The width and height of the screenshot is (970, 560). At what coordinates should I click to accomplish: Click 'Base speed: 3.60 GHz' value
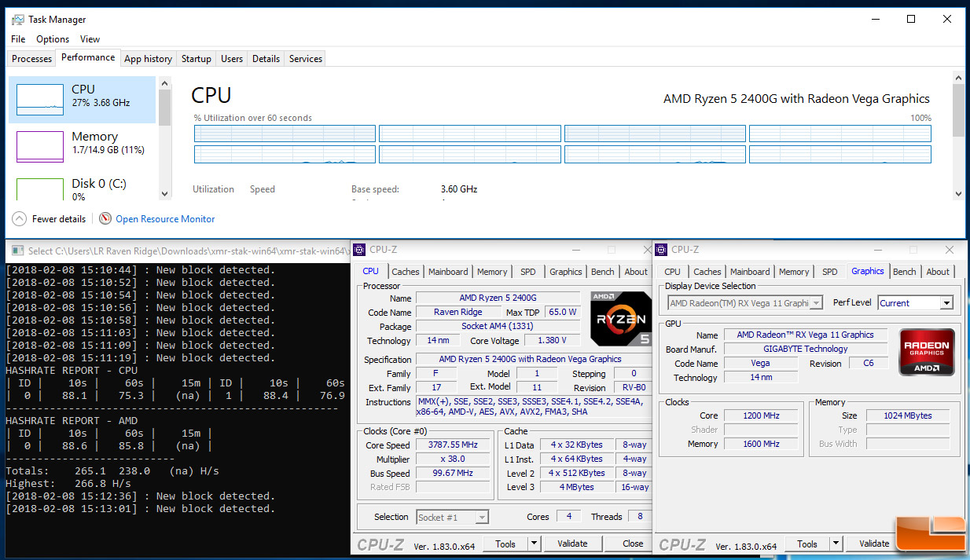(x=459, y=189)
